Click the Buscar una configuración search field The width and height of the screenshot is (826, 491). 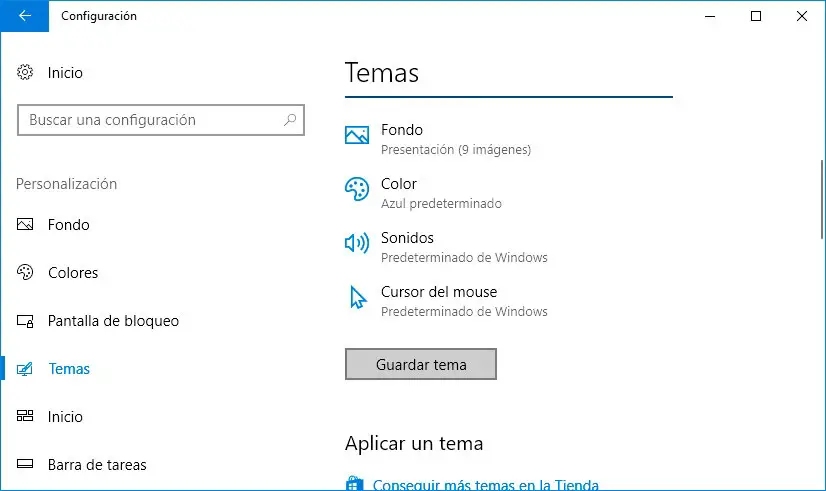(150, 120)
